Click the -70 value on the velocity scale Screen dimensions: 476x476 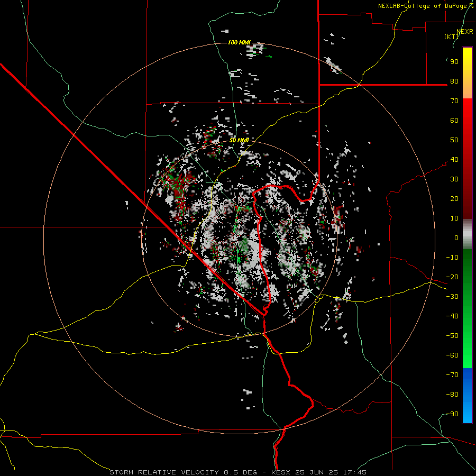coord(452,375)
